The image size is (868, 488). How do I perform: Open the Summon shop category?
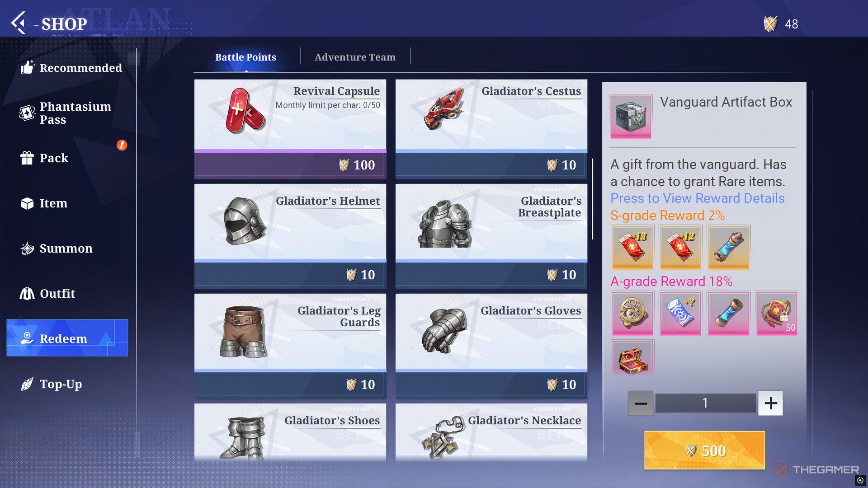coord(57,249)
